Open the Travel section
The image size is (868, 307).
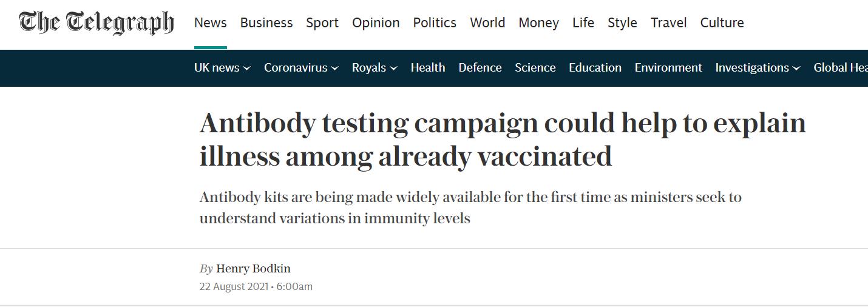tap(668, 23)
